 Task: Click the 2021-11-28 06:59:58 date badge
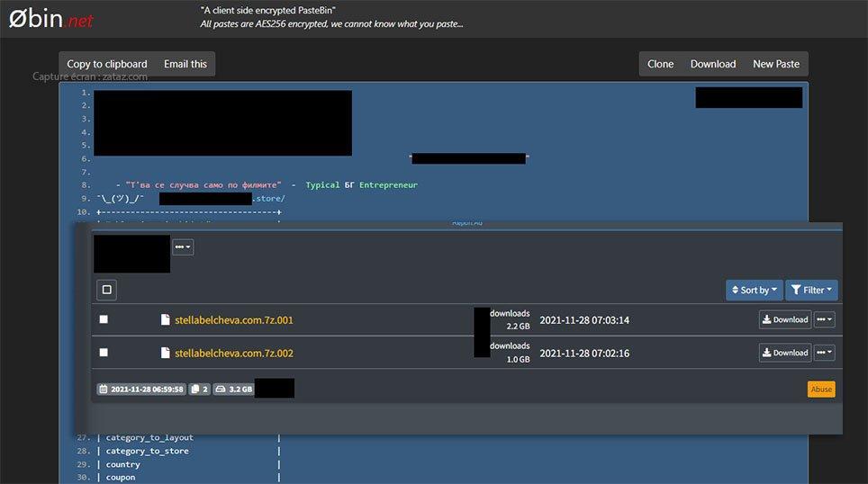[141, 390]
